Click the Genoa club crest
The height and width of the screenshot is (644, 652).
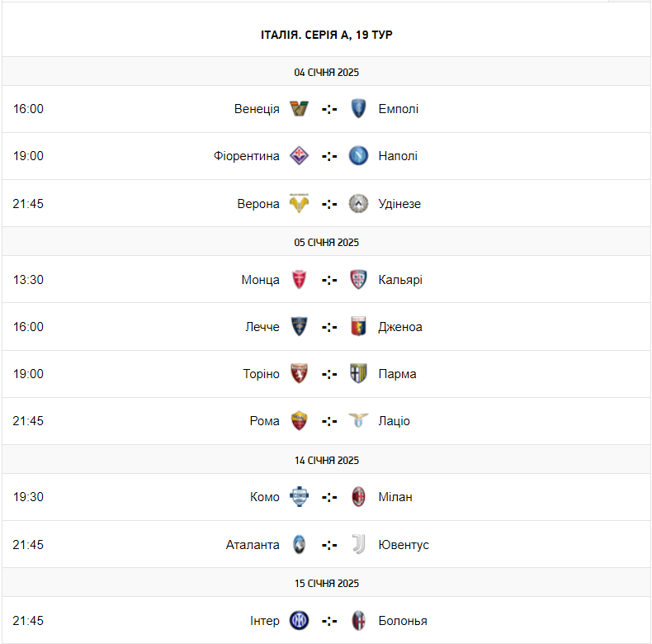point(358,327)
